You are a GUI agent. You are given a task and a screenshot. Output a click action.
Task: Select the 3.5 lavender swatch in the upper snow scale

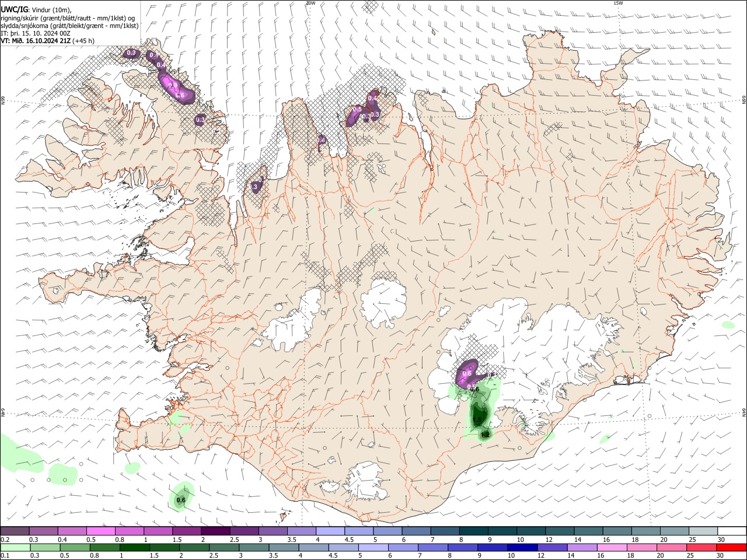tap(301, 531)
